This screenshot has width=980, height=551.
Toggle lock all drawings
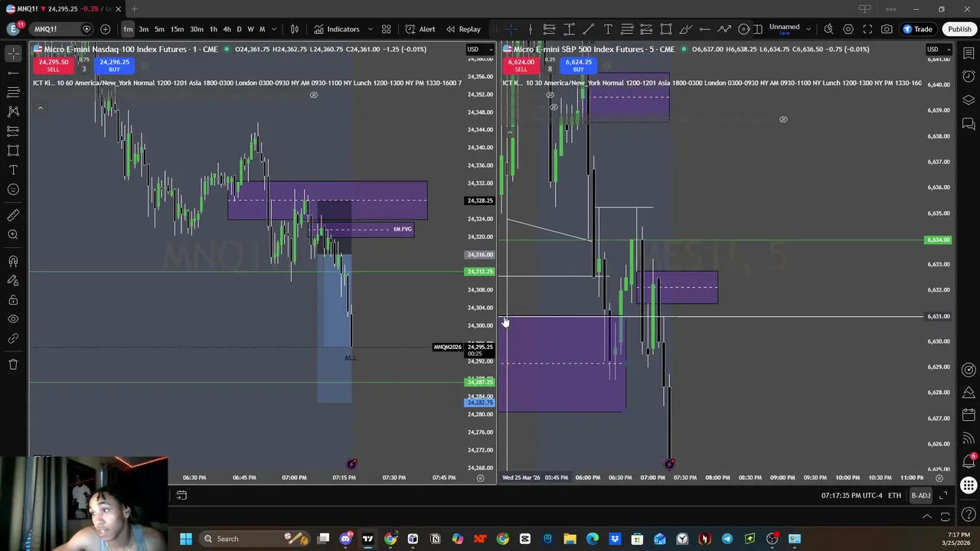[x=13, y=300]
